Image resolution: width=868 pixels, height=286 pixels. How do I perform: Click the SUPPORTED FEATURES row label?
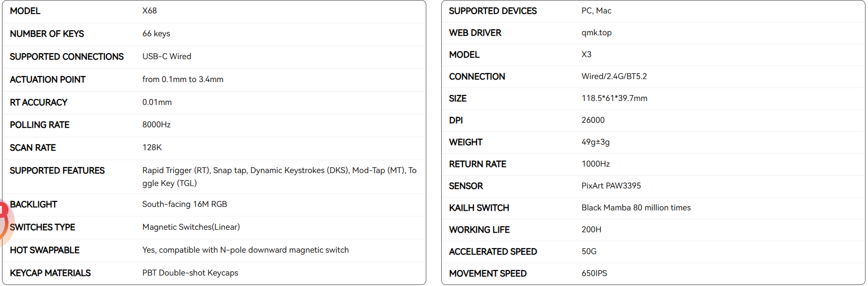[57, 171]
